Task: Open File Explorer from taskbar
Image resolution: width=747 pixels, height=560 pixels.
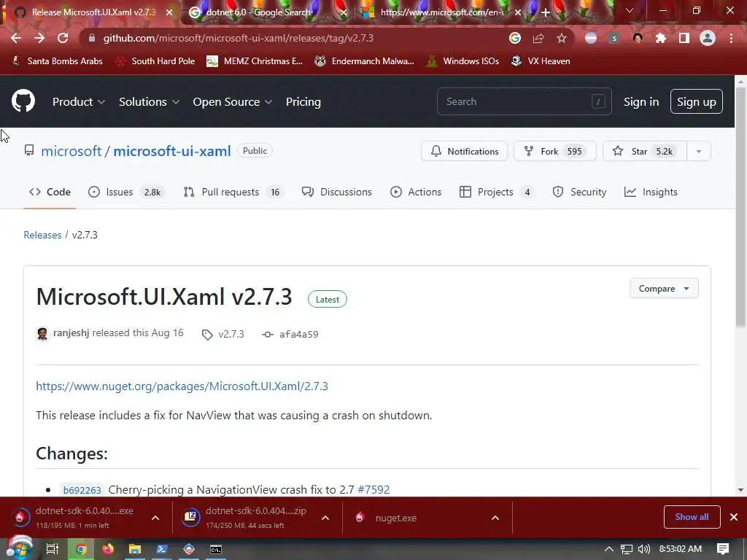Action: [135, 549]
